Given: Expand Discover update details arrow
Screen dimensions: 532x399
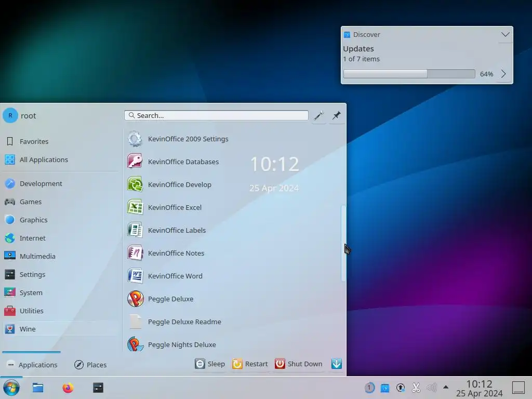Looking at the screenshot, I should click(503, 74).
